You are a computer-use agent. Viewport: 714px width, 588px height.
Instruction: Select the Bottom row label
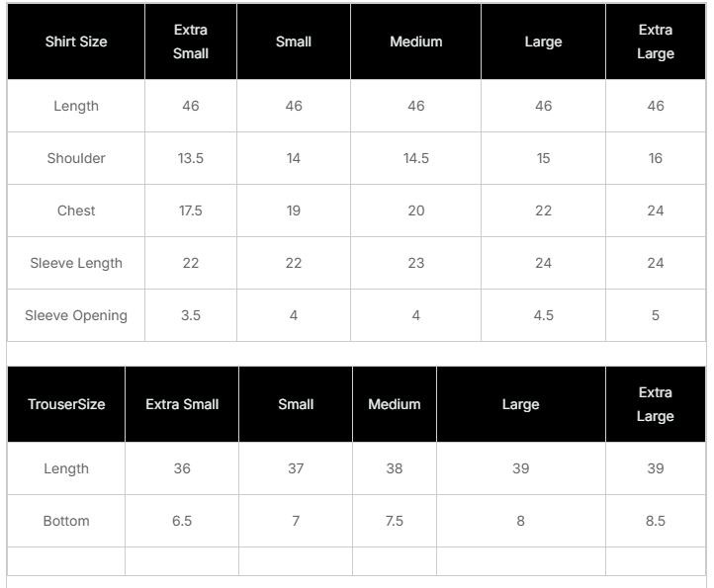[66, 521]
